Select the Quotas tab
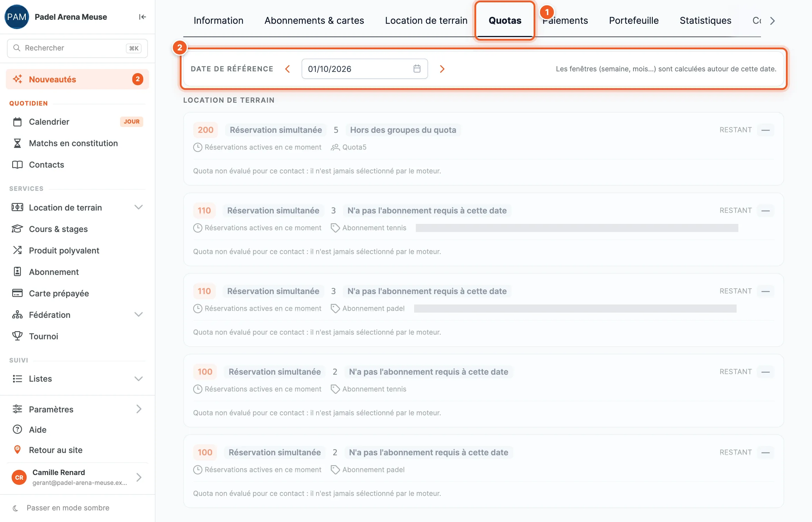 pos(505,21)
